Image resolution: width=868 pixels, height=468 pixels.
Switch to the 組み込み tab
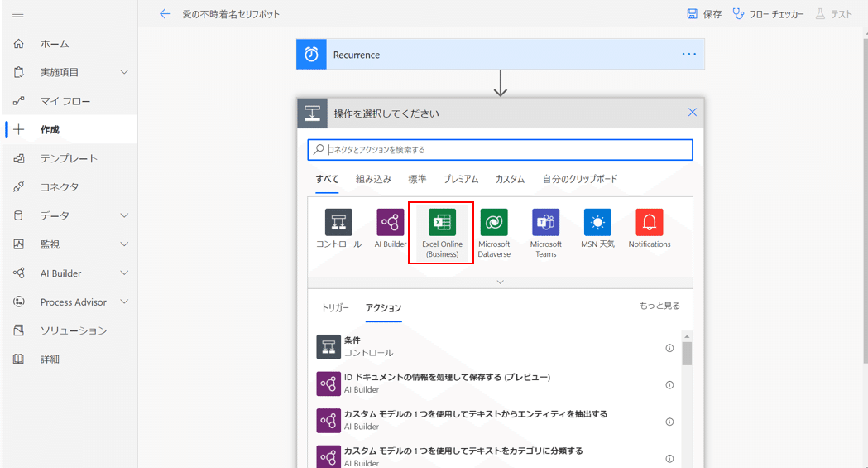pyautogui.click(x=373, y=179)
